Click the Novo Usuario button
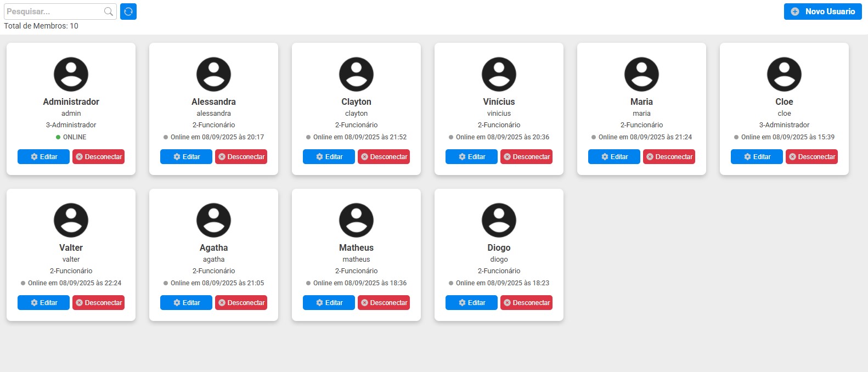Image resolution: width=868 pixels, height=372 pixels. (x=822, y=12)
